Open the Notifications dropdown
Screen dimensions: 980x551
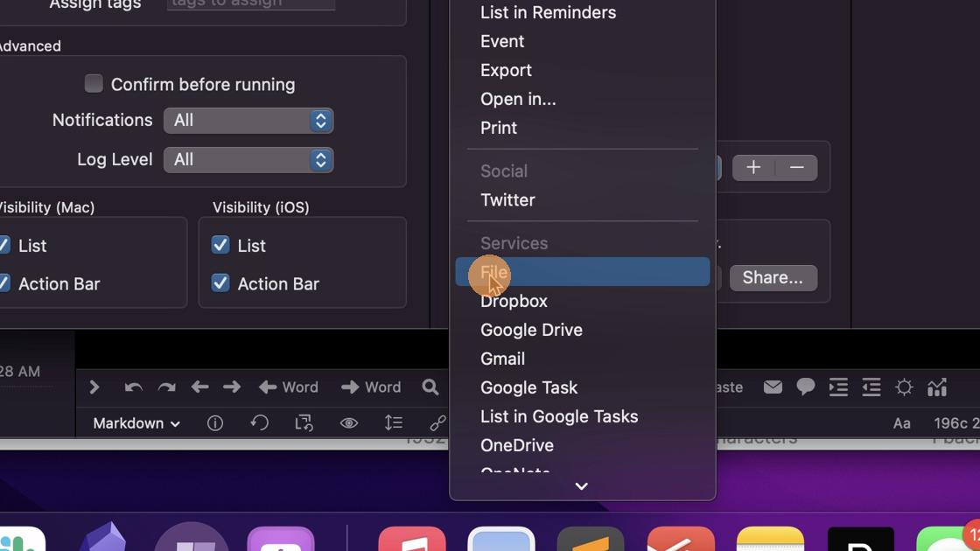tap(248, 121)
